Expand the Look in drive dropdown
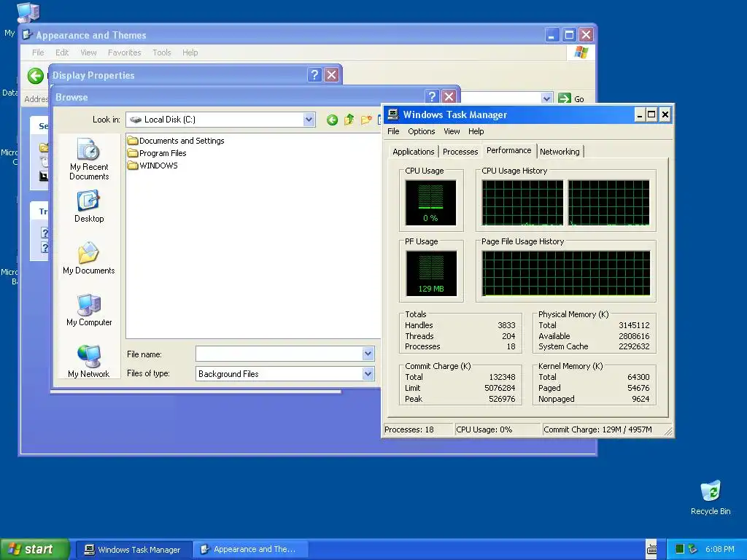 click(309, 120)
